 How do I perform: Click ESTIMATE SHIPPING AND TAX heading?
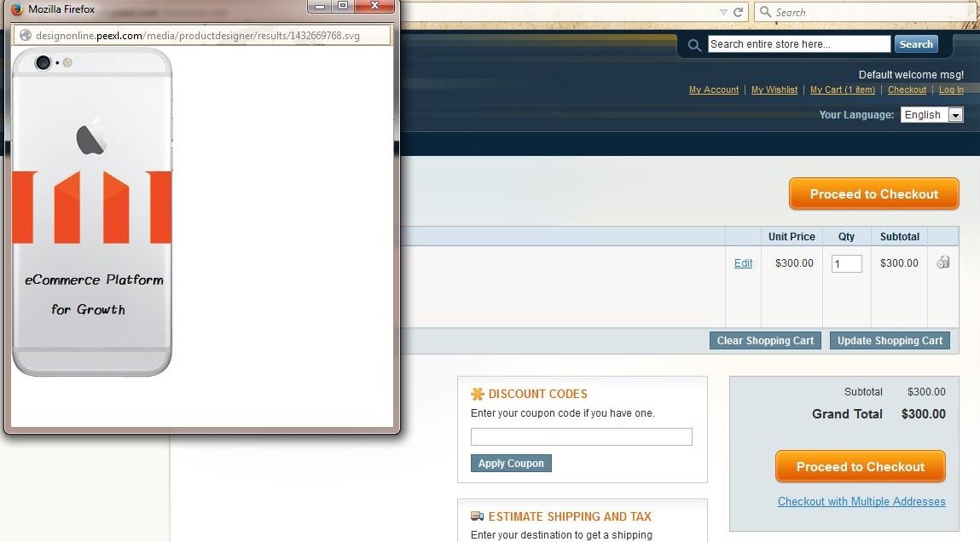click(x=570, y=516)
